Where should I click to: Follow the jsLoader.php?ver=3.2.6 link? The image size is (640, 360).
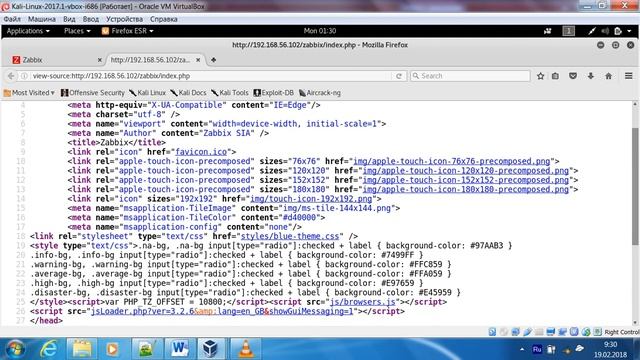pyautogui.click(x=222, y=311)
